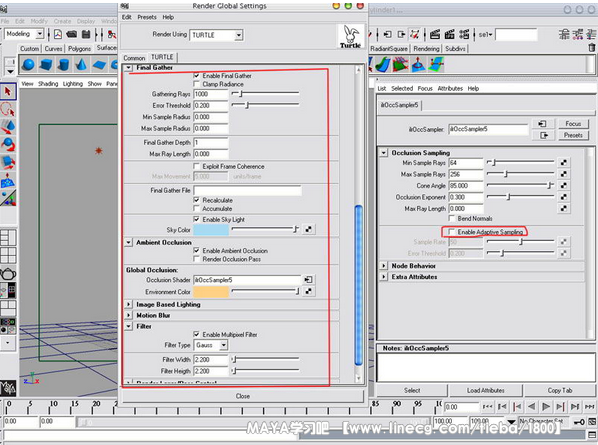This screenshot has height=445, width=598.
Task: Click the Load Attributes button
Action: coord(485,390)
